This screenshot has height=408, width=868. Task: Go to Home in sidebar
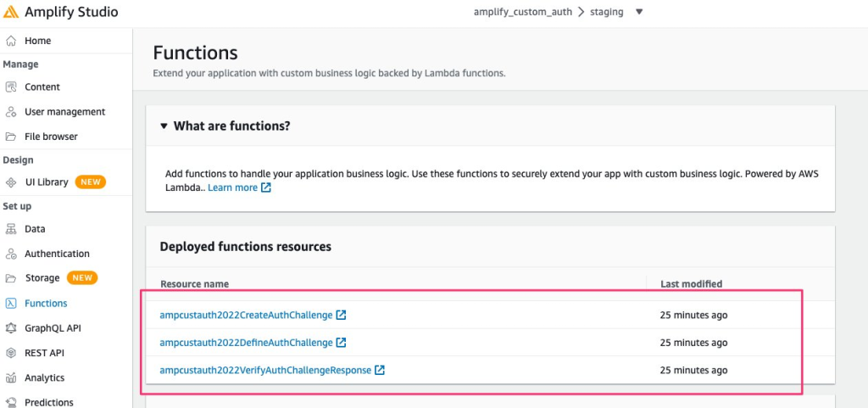click(x=37, y=41)
